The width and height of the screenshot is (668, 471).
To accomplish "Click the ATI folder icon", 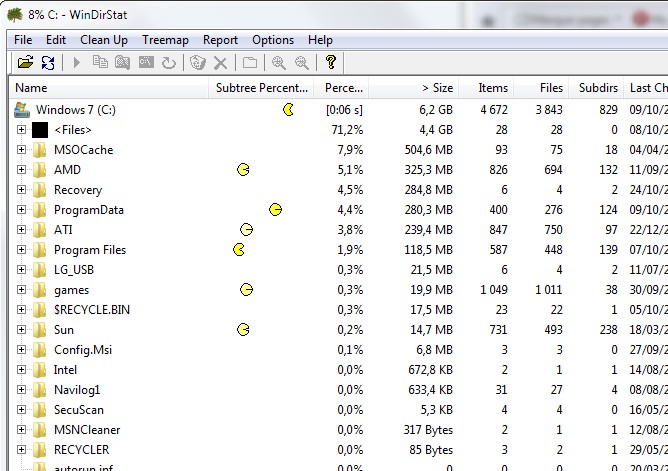I will coord(40,230).
